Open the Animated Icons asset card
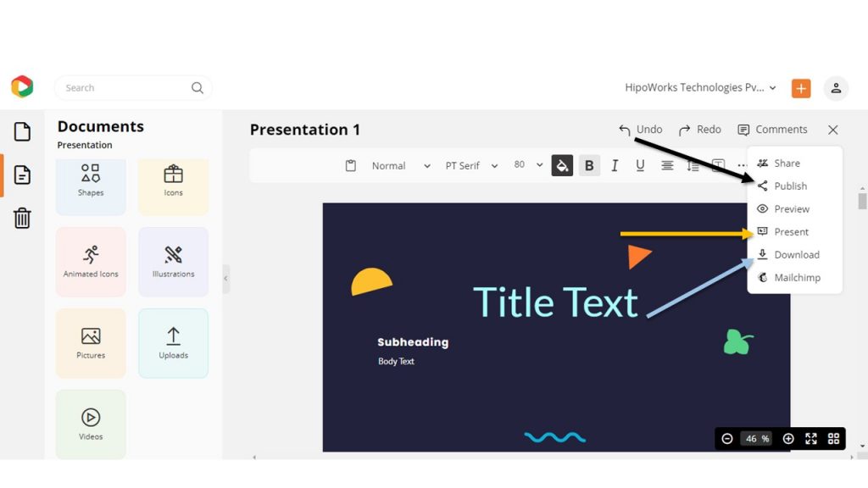Image resolution: width=868 pixels, height=488 pixels. (91, 262)
